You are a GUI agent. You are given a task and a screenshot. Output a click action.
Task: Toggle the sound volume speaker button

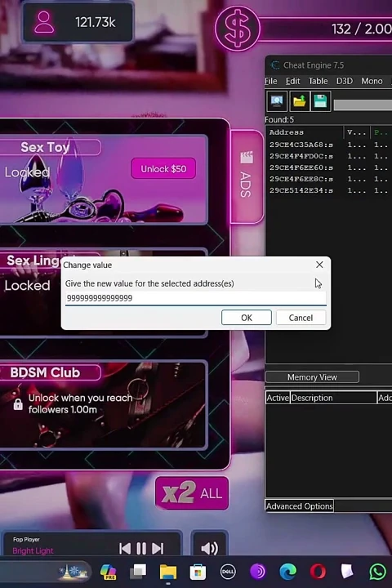click(209, 548)
